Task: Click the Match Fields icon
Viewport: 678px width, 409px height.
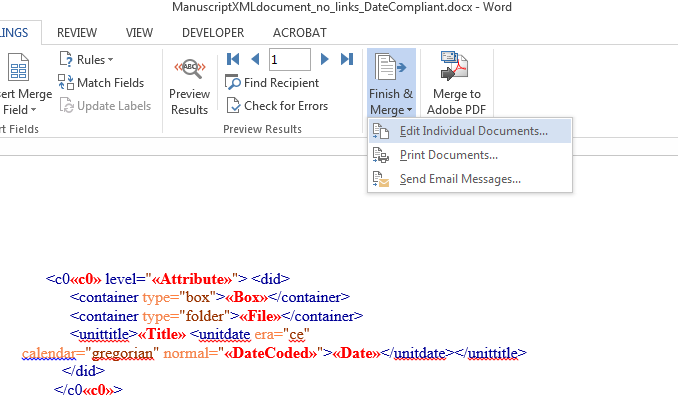Action: (66, 83)
